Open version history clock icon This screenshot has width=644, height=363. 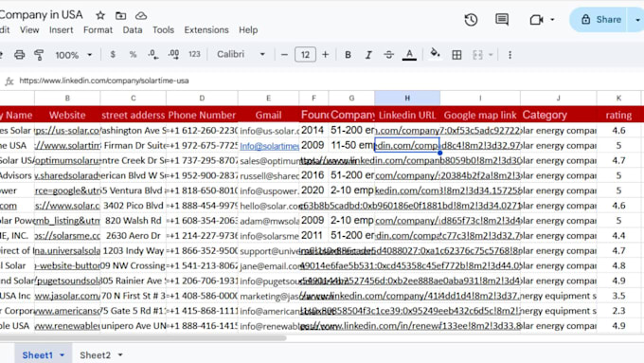(471, 19)
